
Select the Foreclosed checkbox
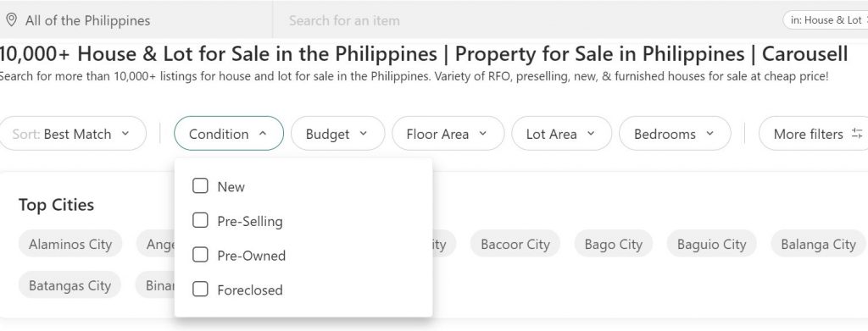200,289
